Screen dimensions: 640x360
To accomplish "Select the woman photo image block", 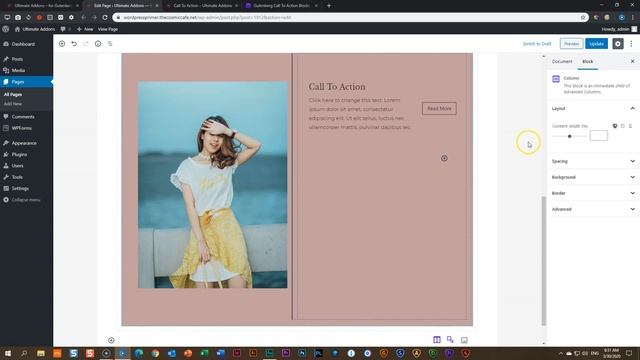I will (212, 185).
